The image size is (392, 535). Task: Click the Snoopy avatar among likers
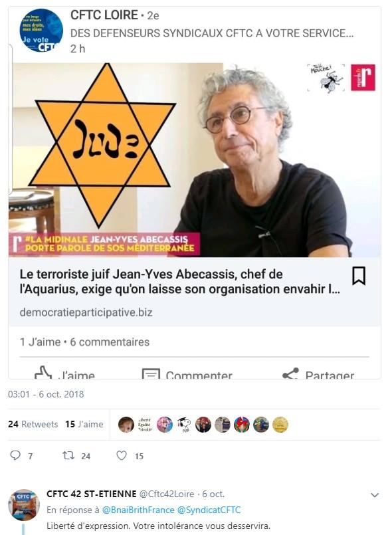[x=184, y=425]
